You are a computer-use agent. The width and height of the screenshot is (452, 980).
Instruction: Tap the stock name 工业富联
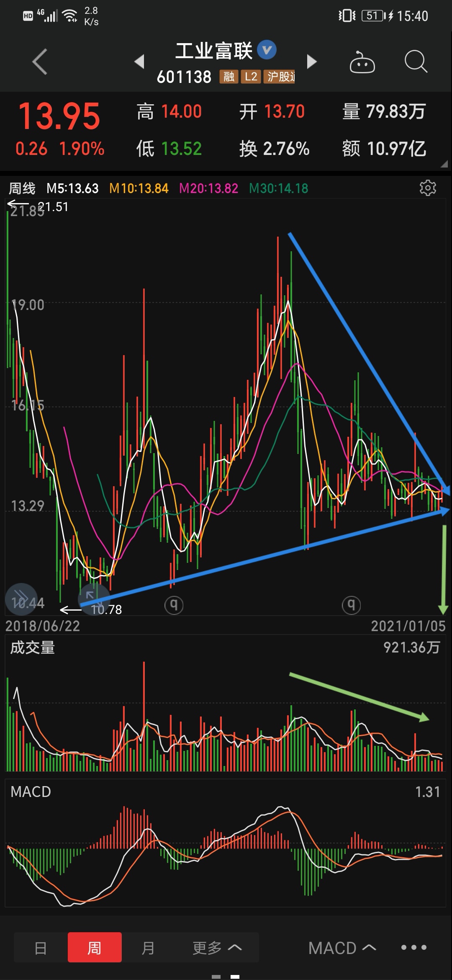click(x=214, y=51)
